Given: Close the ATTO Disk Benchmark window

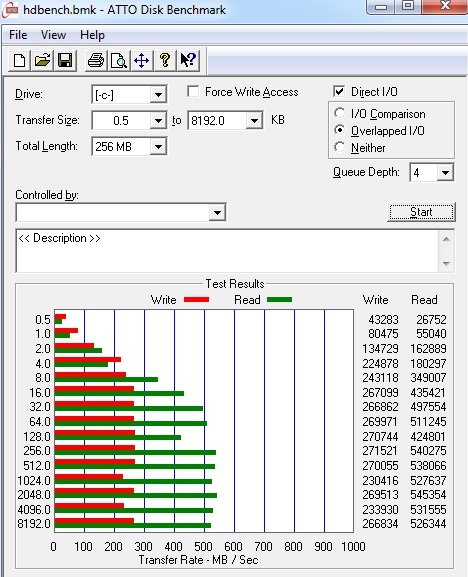Looking at the screenshot, I should [445, 6].
